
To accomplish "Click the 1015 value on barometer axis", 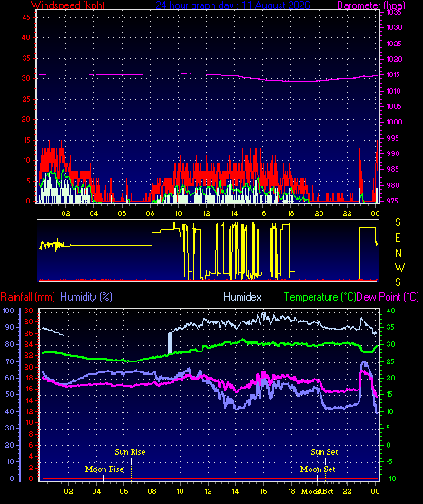I will 393,74.
